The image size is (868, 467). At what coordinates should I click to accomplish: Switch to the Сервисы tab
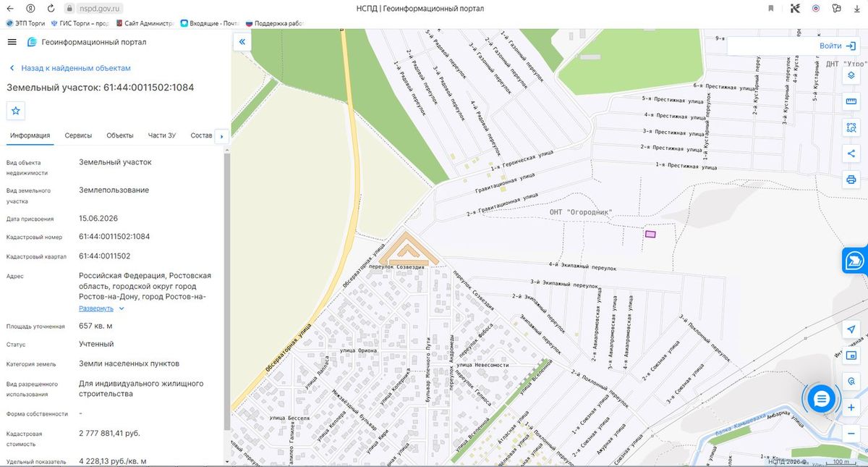click(78, 135)
